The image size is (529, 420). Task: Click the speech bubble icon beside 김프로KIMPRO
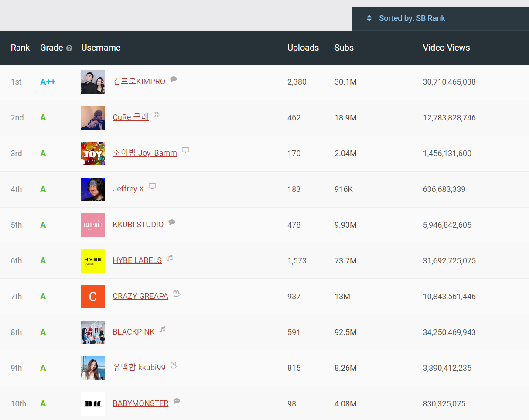click(x=174, y=79)
